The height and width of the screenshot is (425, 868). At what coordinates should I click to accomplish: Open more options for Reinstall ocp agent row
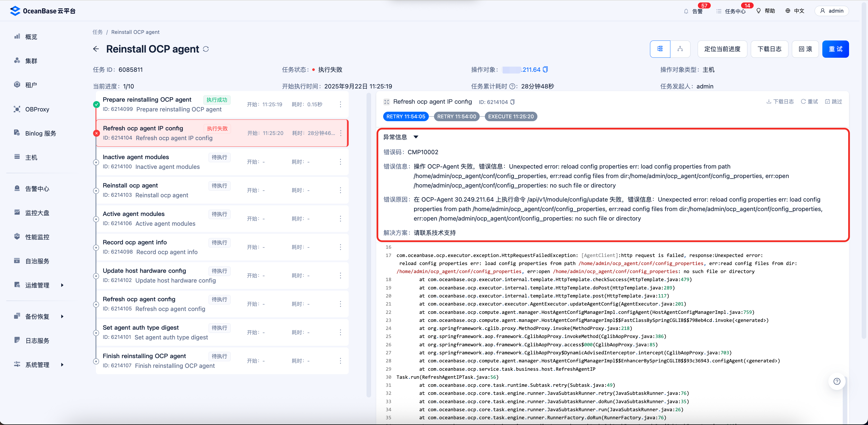point(340,190)
